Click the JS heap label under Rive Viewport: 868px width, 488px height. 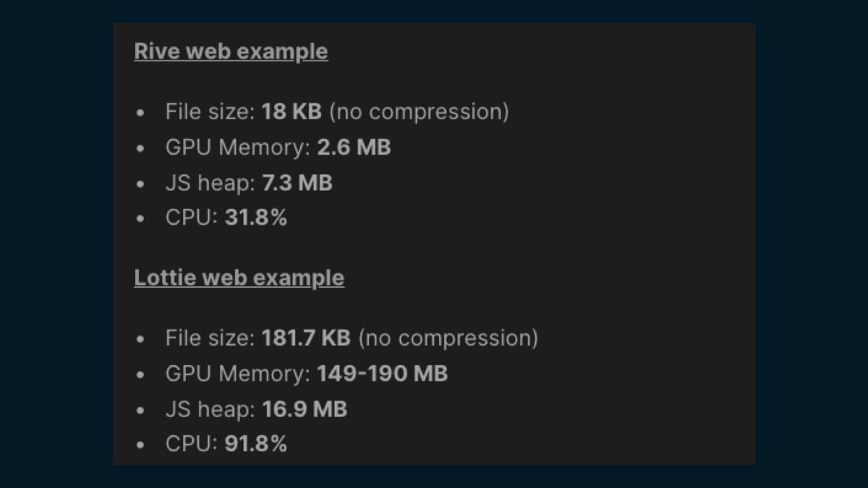point(210,183)
